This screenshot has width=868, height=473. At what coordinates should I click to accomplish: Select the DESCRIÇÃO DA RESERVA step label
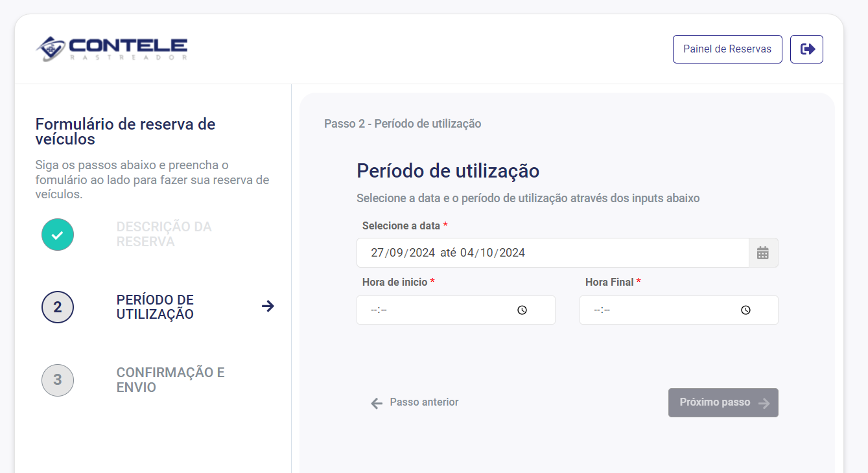pyautogui.click(x=164, y=234)
